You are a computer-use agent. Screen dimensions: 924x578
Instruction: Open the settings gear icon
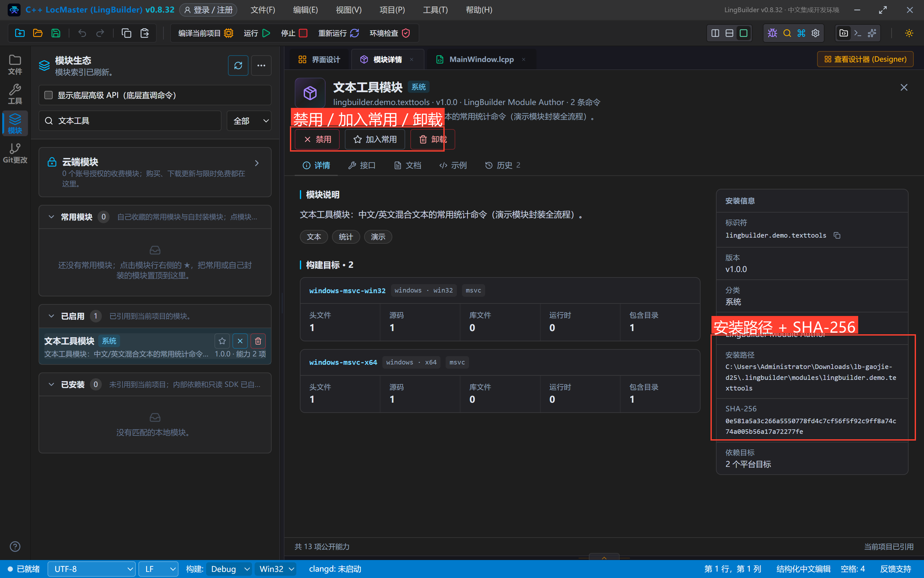(x=815, y=33)
